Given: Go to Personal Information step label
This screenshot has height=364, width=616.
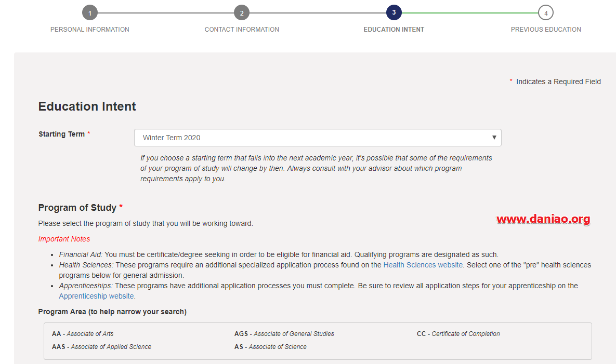Looking at the screenshot, I should 90,30.
